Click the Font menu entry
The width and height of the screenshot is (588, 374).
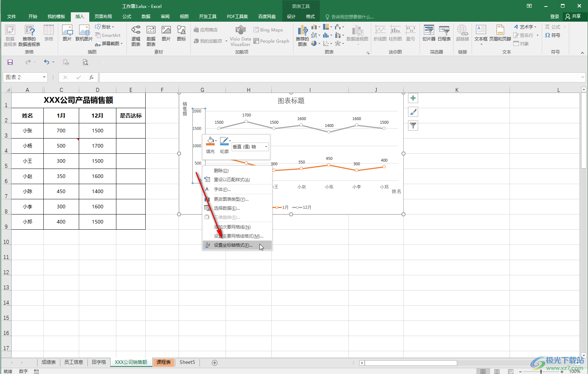[x=237, y=189]
